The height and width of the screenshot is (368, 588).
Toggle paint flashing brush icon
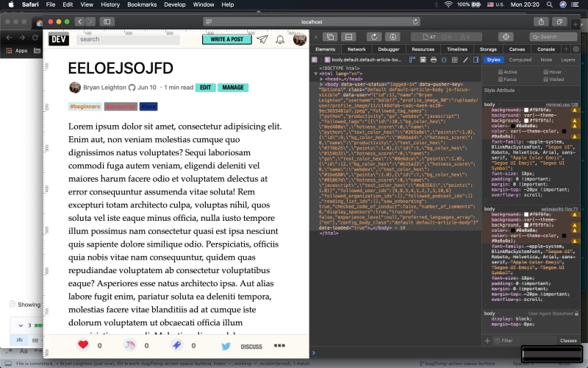[x=465, y=60]
